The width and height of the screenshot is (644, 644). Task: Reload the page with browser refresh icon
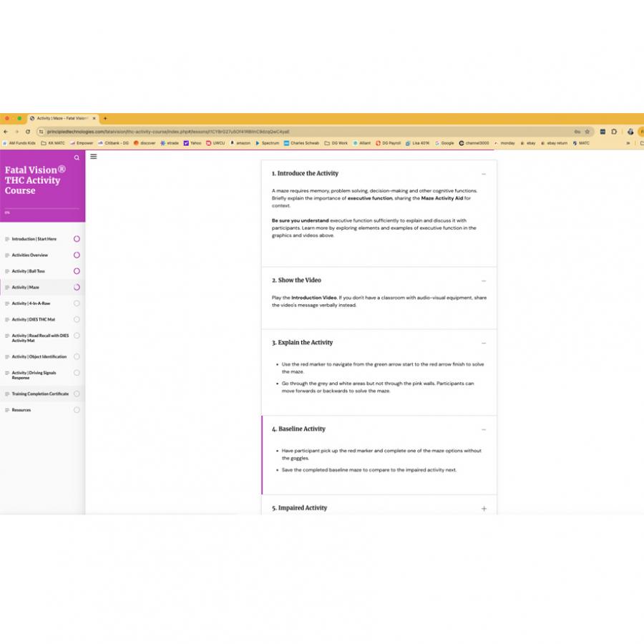28,132
